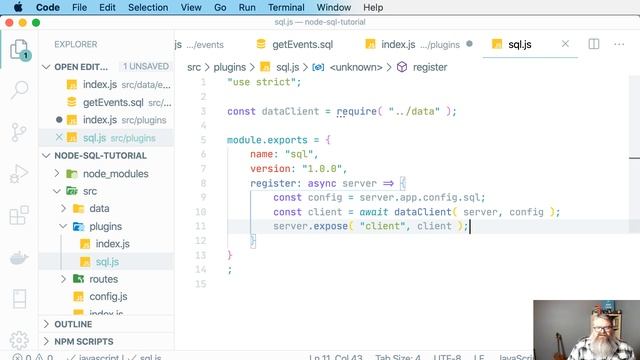
Task: Click line number 5 in the gutter
Action: tap(203, 140)
